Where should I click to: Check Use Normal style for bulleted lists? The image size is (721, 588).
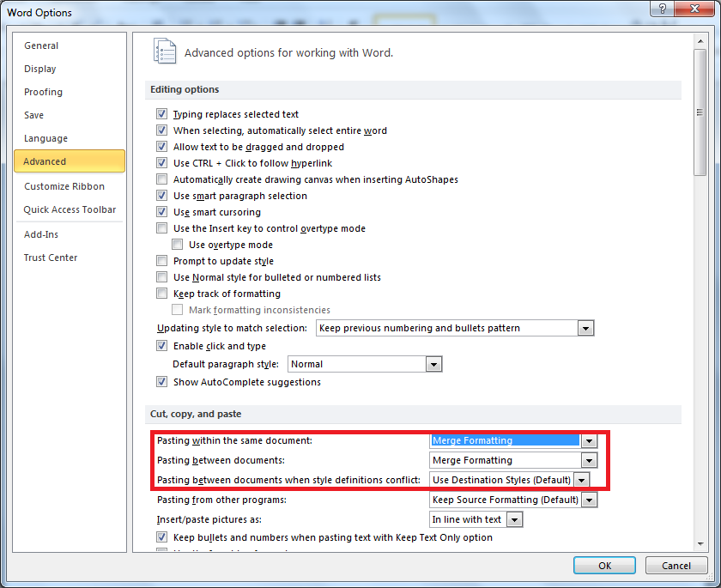[x=162, y=277]
